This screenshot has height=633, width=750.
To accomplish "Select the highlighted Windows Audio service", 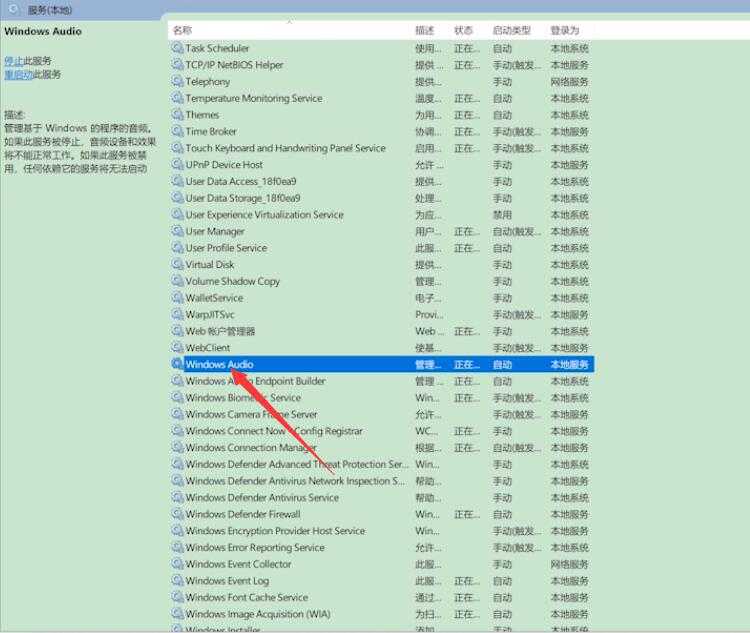I will click(383, 364).
